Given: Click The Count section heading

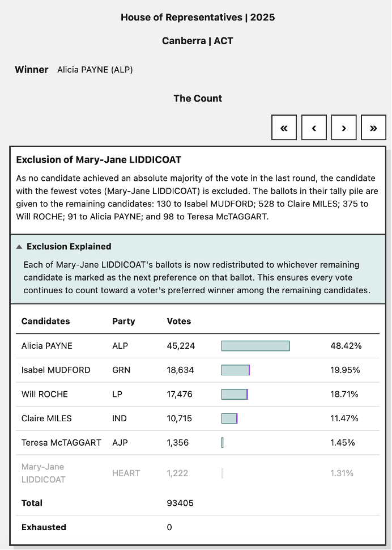Looking at the screenshot, I should point(198,98).
